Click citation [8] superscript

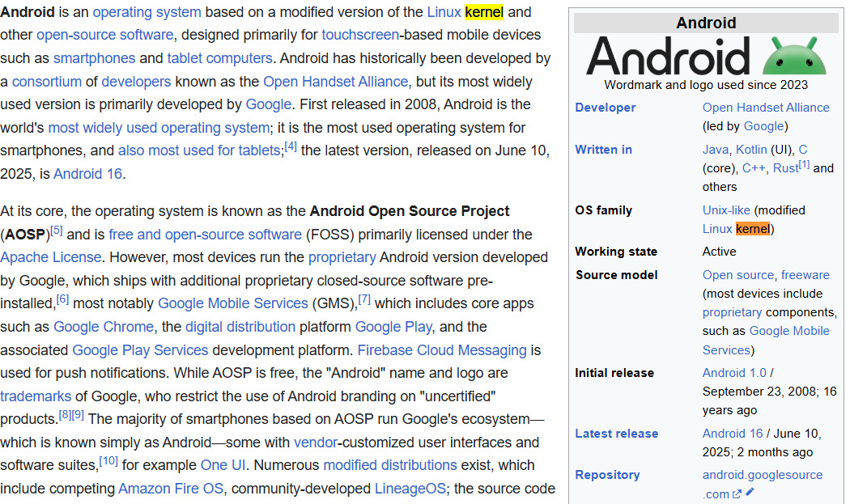pos(65,415)
